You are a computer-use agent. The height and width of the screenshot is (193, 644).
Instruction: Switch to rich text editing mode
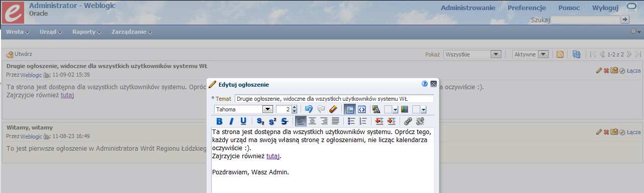click(x=350, y=109)
